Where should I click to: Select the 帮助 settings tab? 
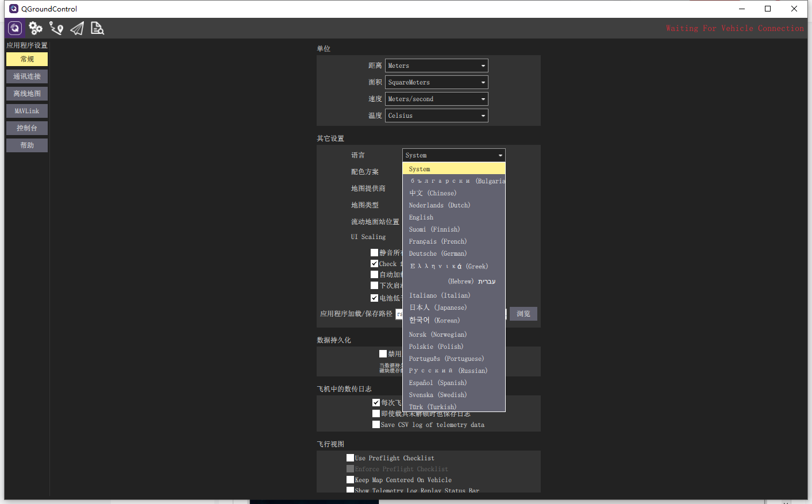point(27,145)
